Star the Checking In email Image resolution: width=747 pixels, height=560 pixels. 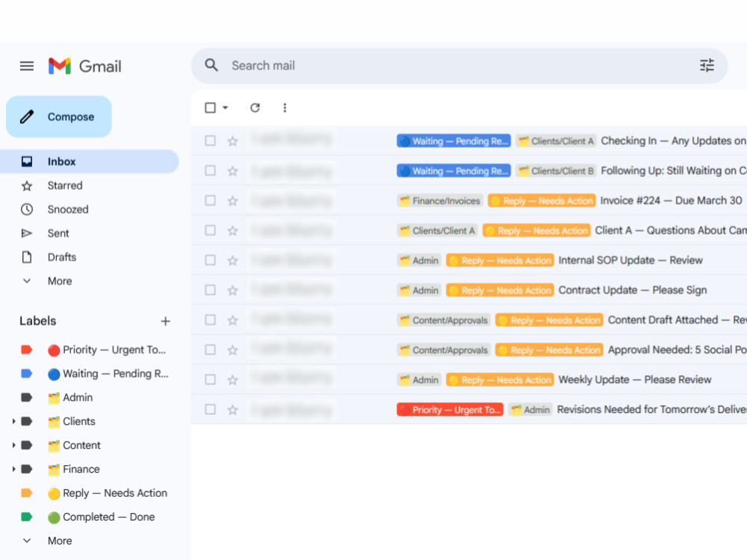coord(232,141)
